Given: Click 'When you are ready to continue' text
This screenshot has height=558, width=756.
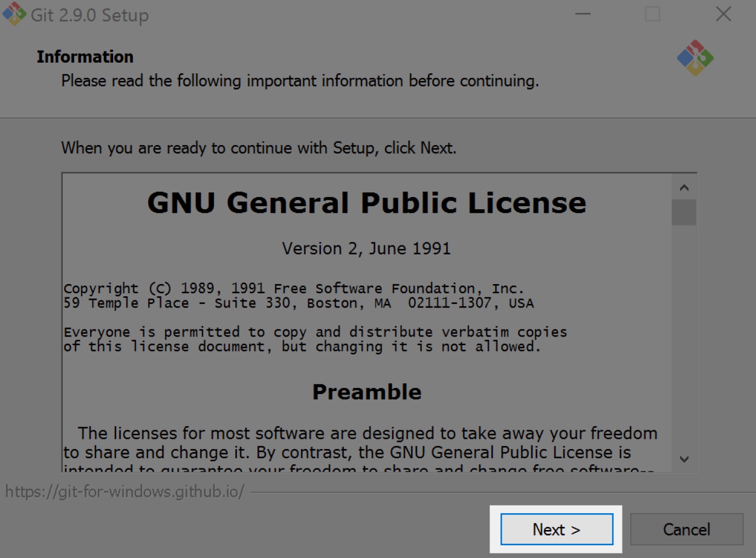Looking at the screenshot, I should (259, 148).
